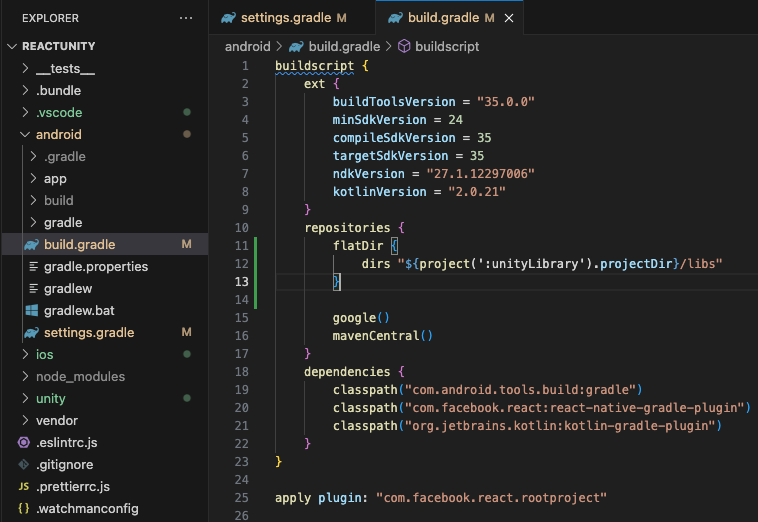Click the lines icon next to gradle.properties
Viewport: 758px width, 522px height.
pyautogui.click(x=33, y=266)
